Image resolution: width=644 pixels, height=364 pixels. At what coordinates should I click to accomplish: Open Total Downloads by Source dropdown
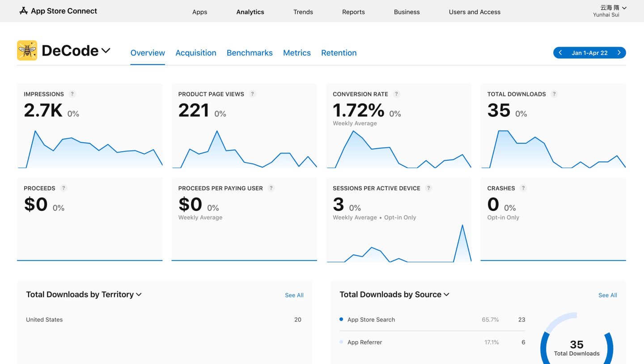(446, 295)
